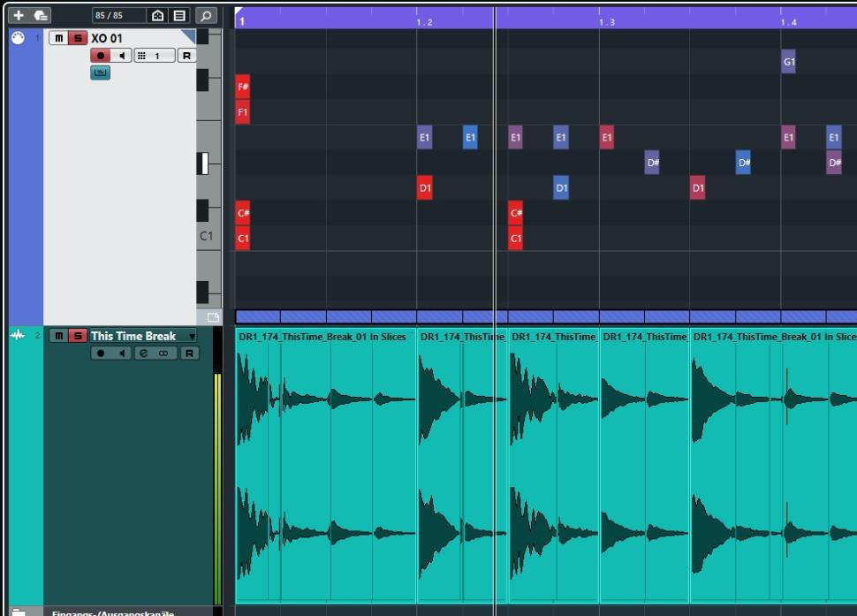
Task: Open the instrument editor on XO 01 track
Action: point(101,72)
